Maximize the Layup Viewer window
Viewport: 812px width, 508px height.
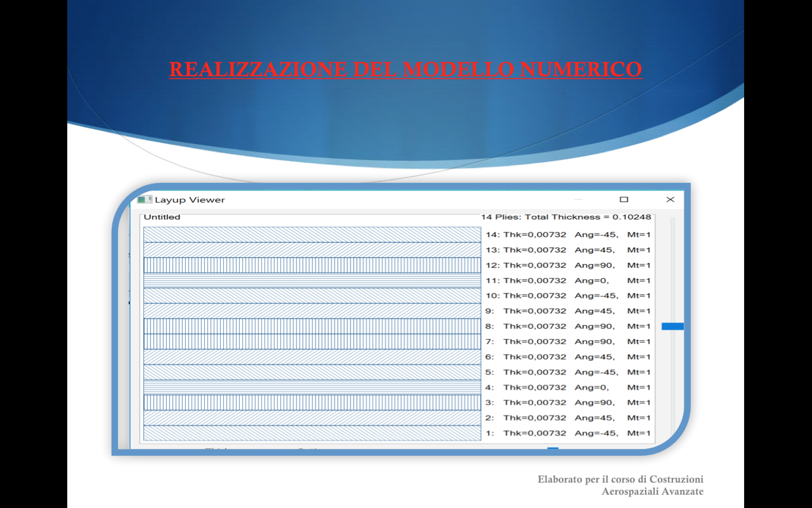[624, 200]
